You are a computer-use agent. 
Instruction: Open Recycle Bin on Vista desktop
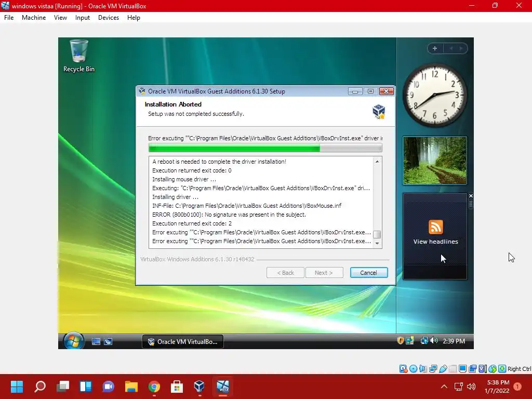(x=79, y=56)
